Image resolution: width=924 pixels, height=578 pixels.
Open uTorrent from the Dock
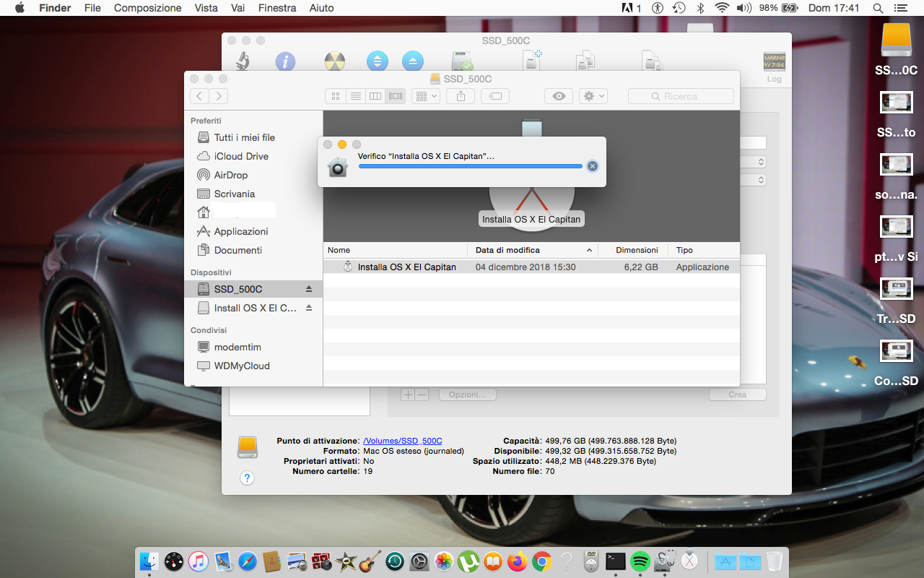468,561
